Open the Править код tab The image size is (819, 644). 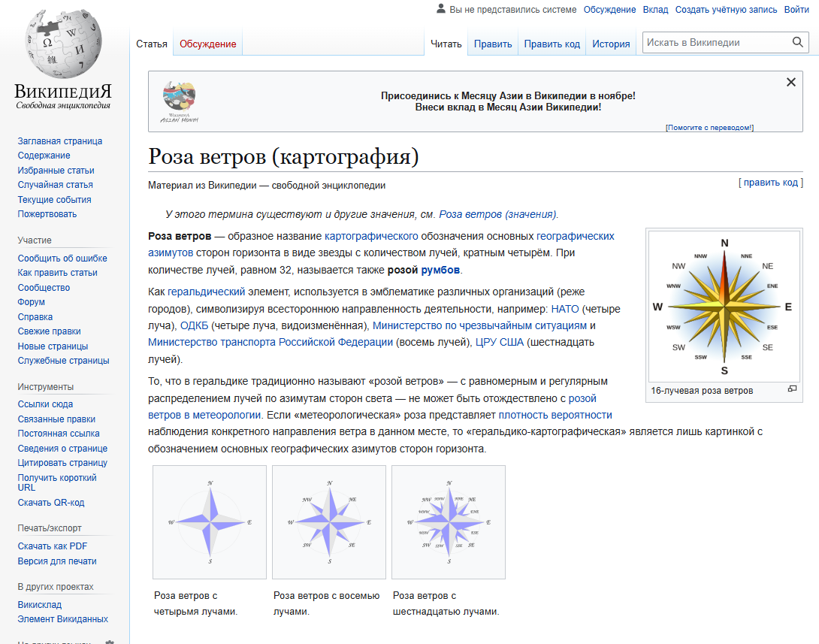pyautogui.click(x=552, y=44)
